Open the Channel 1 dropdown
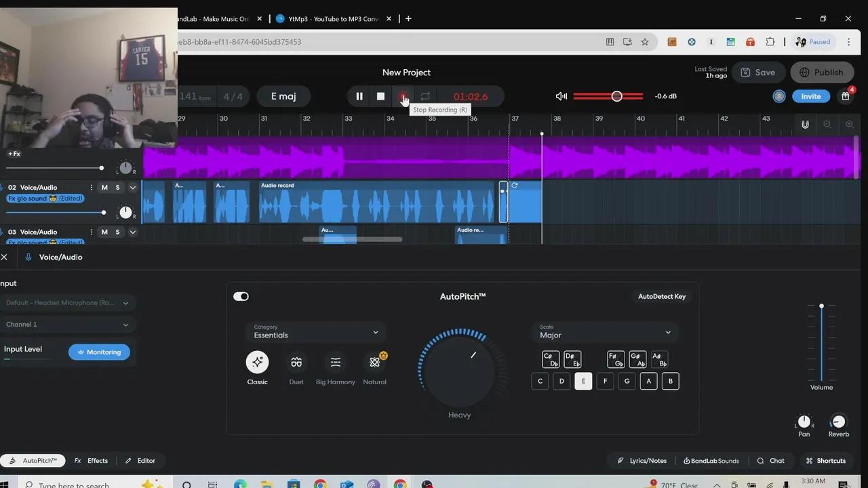Viewport: 868px width, 488px height. (67, 325)
